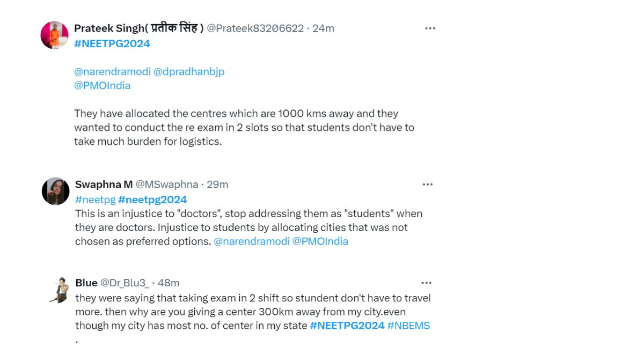Open Swaphna M's profile picture
Image resolution: width=644 pixels, height=362 pixels.
coord(55,191)
